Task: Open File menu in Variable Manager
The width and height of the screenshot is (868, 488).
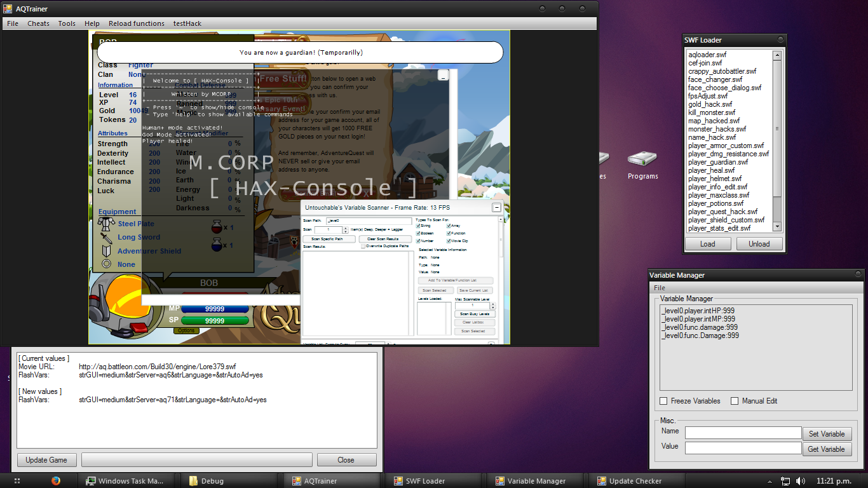Action: 660,288
